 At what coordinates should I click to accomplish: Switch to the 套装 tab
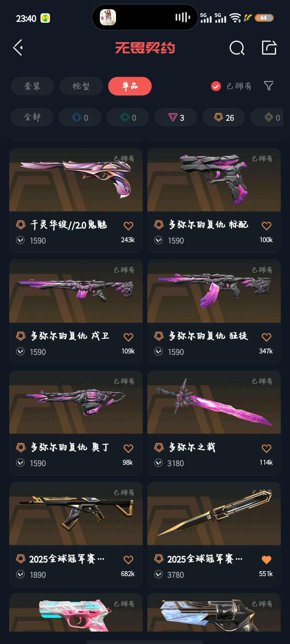[32, 86]
